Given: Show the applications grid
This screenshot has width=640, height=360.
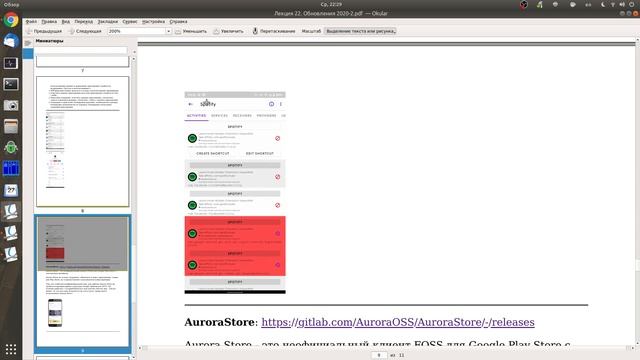Looking at the screenshot, I should click(x=11, y=349).
